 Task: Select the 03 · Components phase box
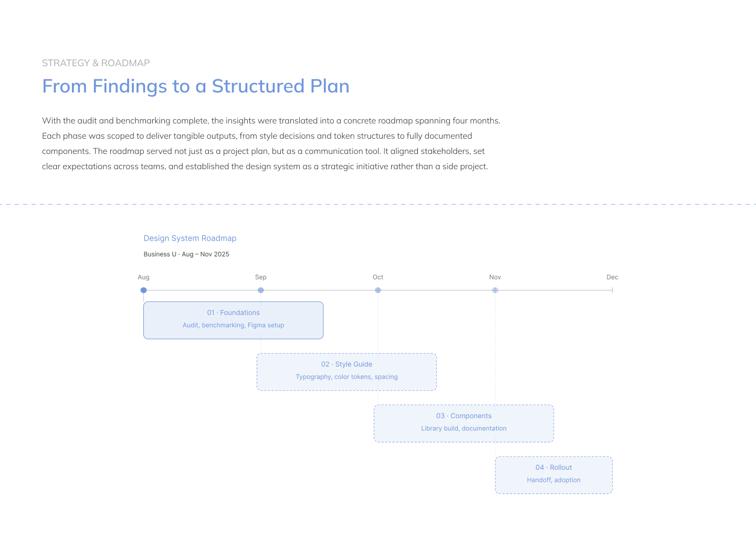point(464,423)
